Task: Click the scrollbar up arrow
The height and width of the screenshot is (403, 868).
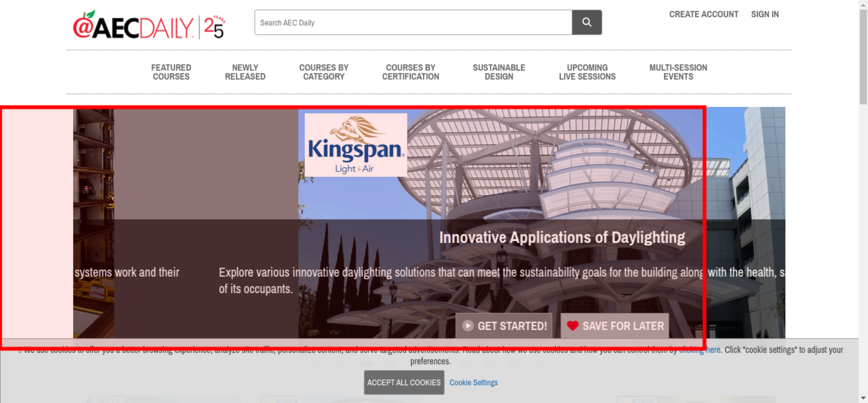Action: click(x=863, y=4)
